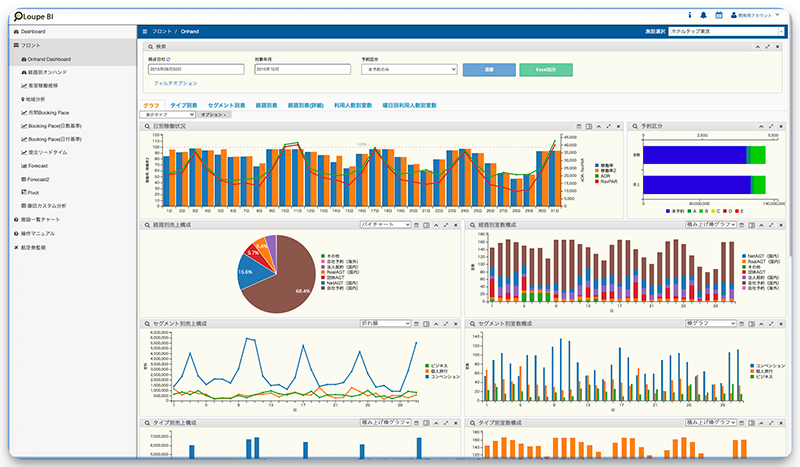Switch to the タイプ別表 tab
Screen dimensions: 800x467
point(184,105)
